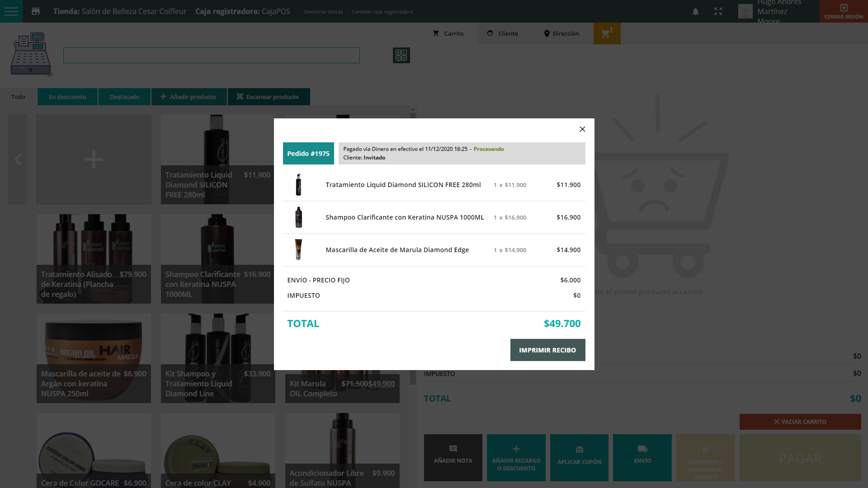Select Tratamiento Alisado de Keratina product tile
This screenshot has width=868, height=488.
tap(94, 259)
